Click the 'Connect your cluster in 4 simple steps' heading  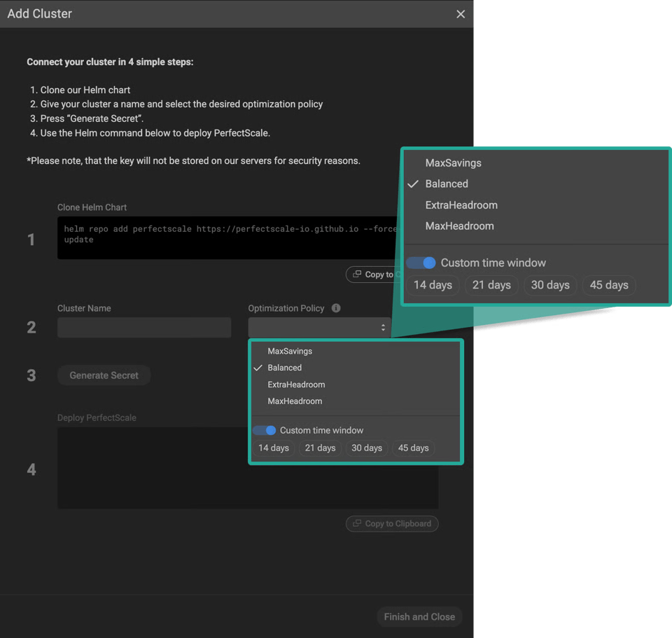click(x=110, y=62)
